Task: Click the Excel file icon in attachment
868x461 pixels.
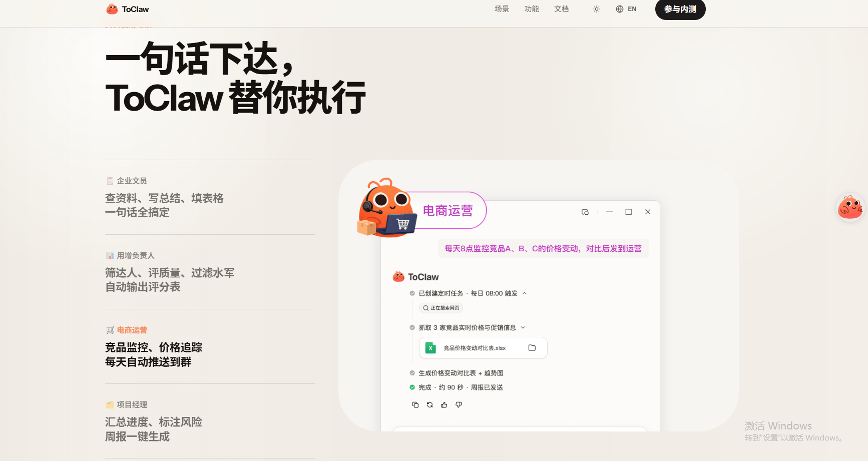Action: [430, 348]
